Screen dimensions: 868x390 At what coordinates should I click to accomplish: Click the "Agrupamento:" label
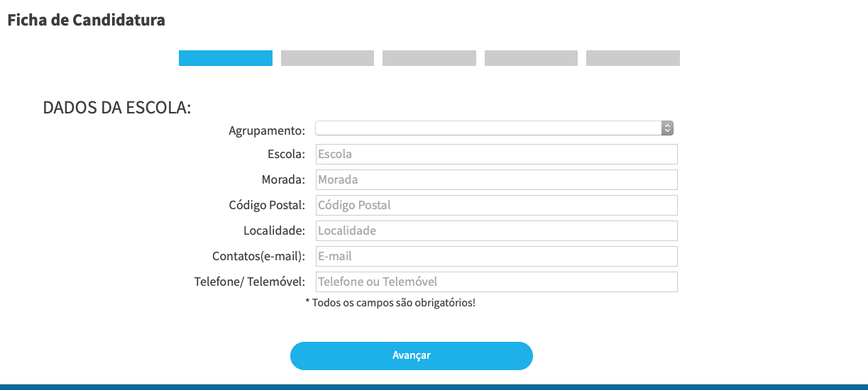pyautogui.click(x=267, y=130)
